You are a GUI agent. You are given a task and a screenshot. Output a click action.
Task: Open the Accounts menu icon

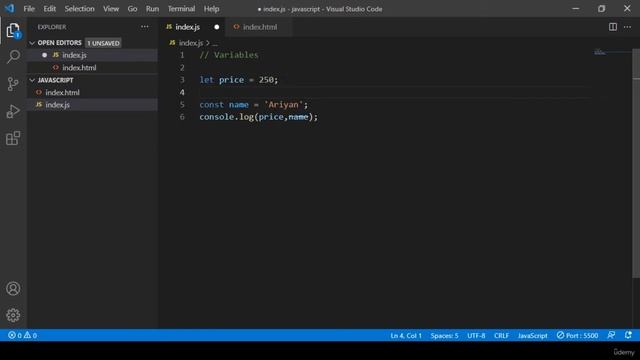click(x=13, y=289)
